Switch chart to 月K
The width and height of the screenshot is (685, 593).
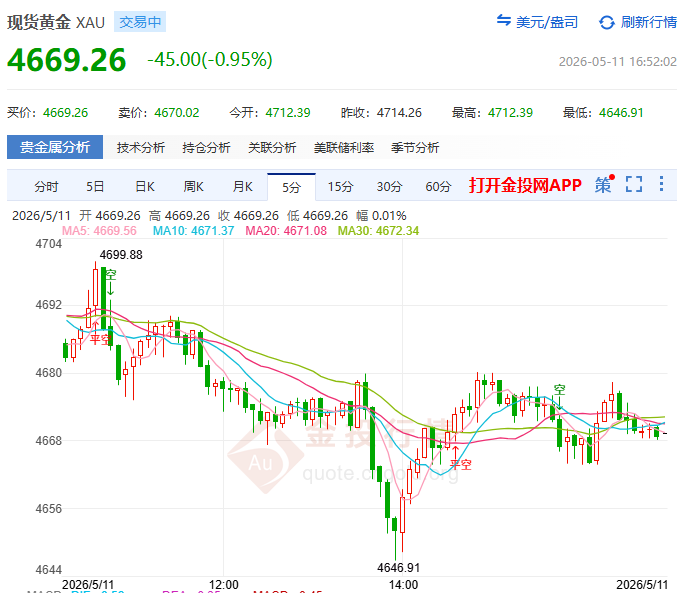coord(242,187)
